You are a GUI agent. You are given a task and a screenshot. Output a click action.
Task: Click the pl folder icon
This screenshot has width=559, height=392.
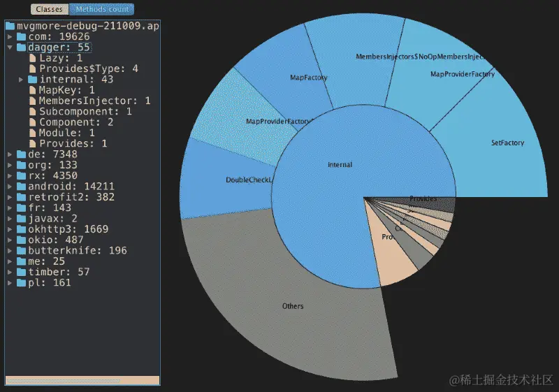[x=22, y=282]
